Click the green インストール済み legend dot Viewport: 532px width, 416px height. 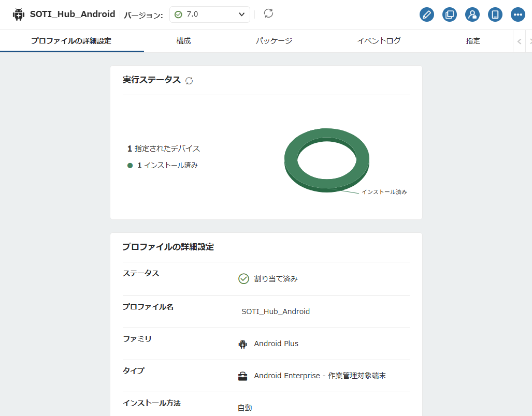[130, 166]
